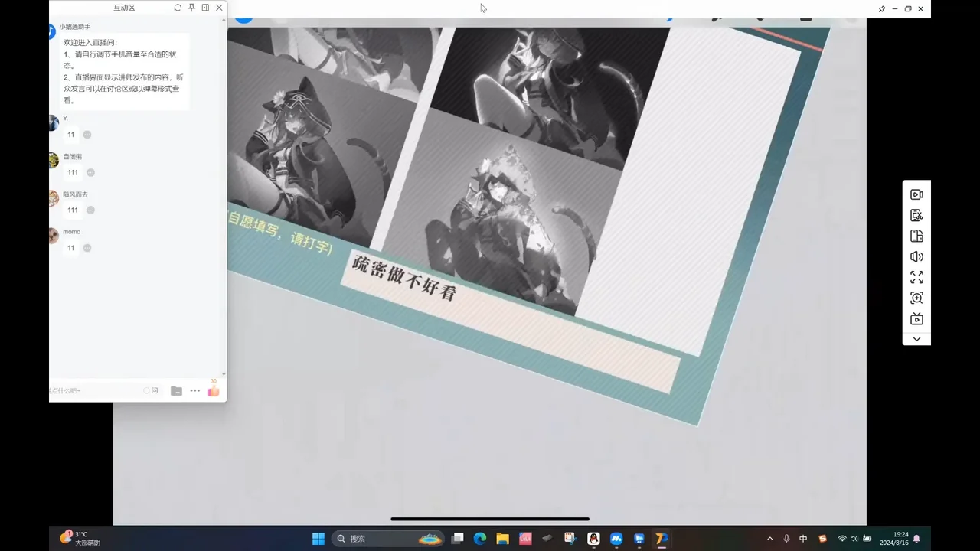This screenshot has width=980, height=551.
Task: Click the Sogou input tray icon
Action: click(823, 539)
